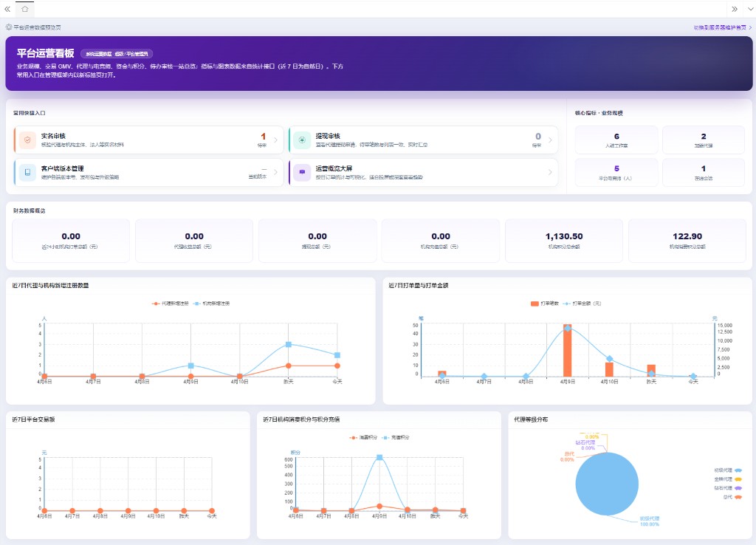
Task: Expand 实名审核 entry via right chevron
Action: 276,140
